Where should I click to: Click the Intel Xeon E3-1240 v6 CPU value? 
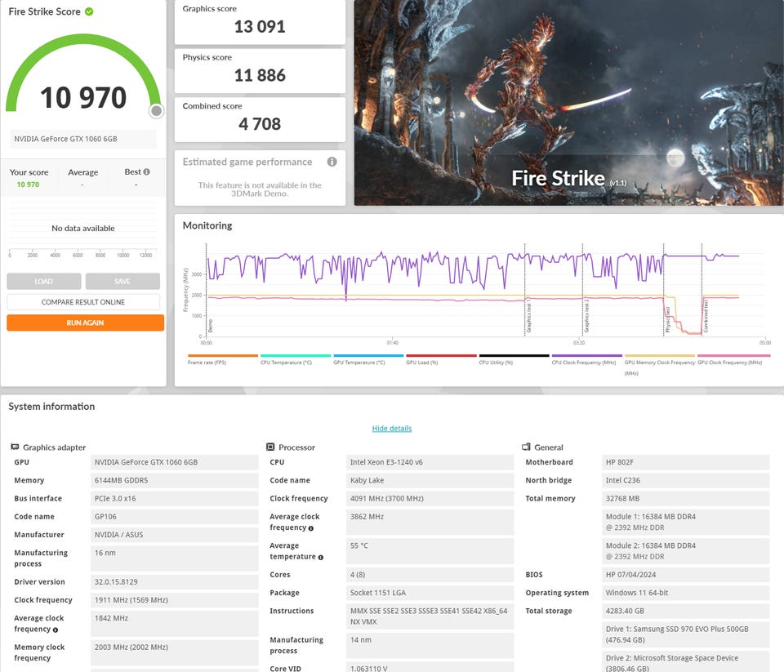click(430, 462)
